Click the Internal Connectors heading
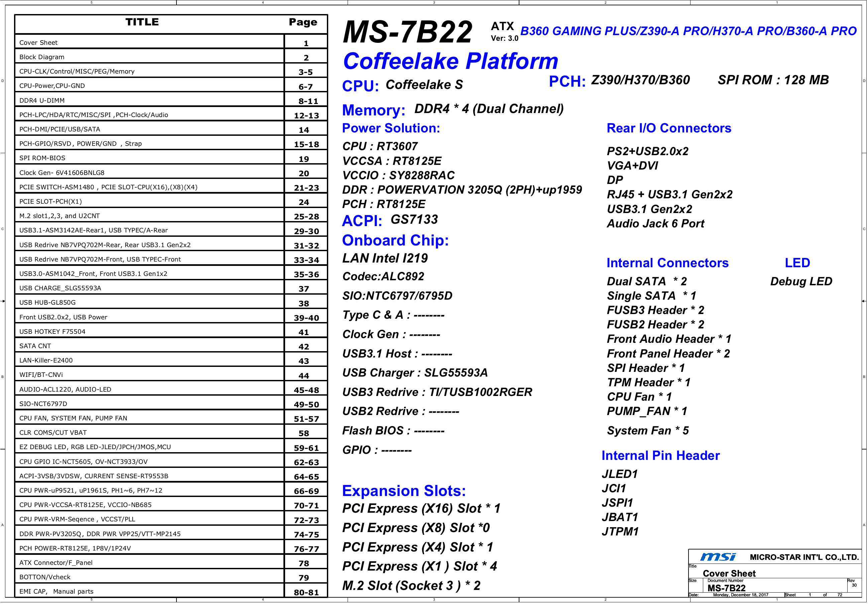Viewport: 868px width, 604px height. pos(667,263)
